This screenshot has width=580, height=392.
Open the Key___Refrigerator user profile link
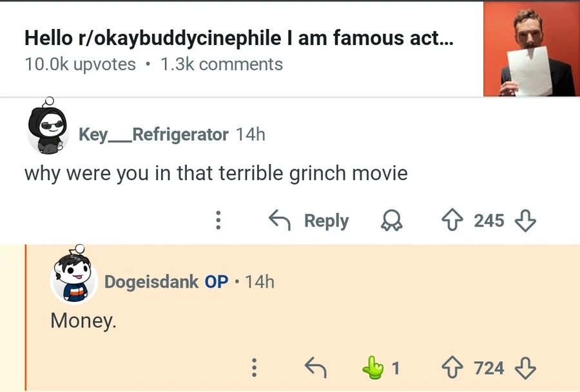(153, 135)
